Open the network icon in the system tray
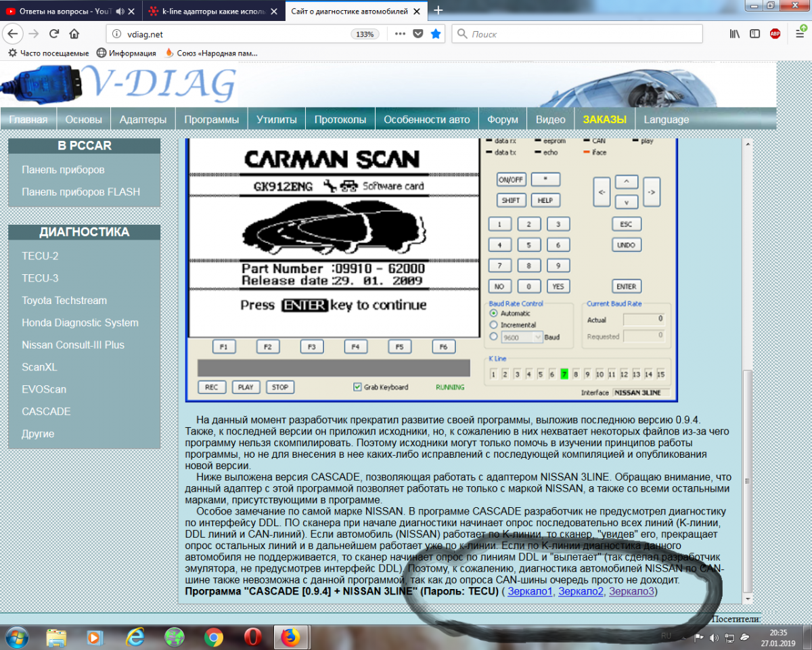 tap(730, 637)
